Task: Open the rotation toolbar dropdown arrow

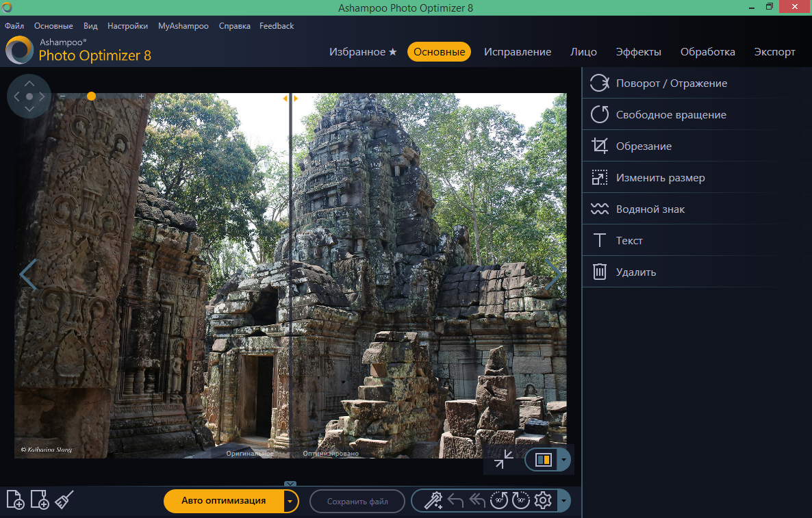Action: coord(563,500)
